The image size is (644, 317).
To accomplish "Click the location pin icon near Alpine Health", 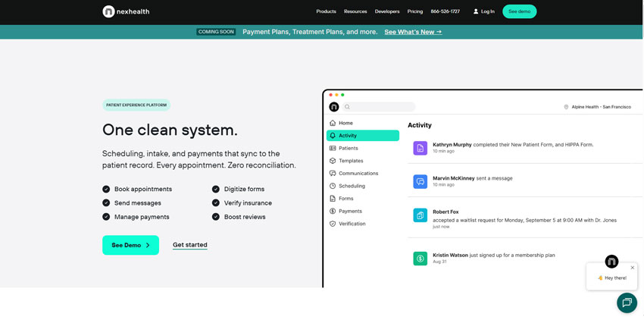I will pos(567,107).
